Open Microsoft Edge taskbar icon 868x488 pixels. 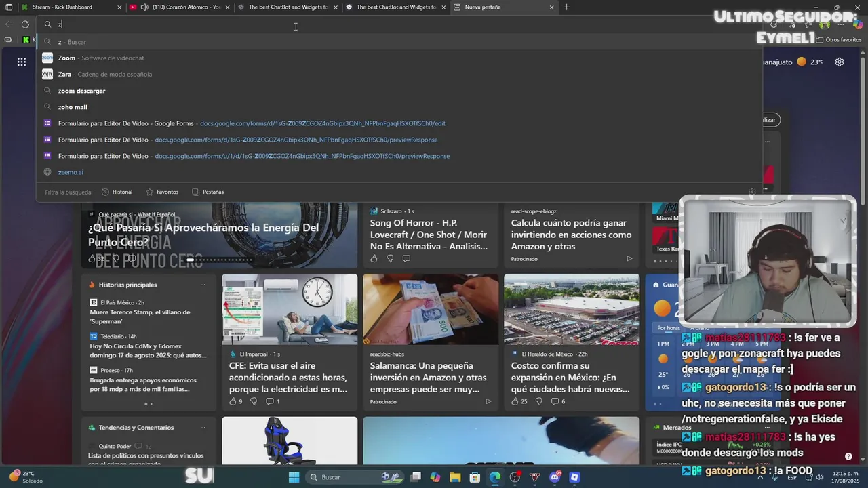495,477
